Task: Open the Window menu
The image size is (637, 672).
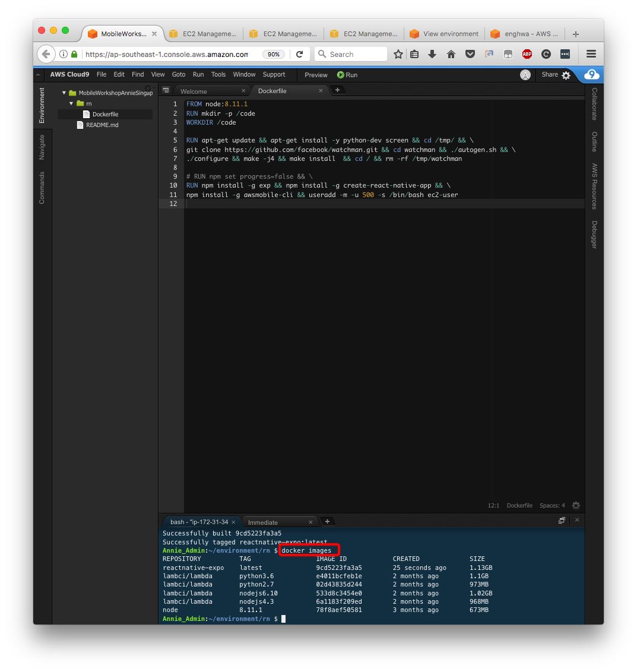Action: [x=244, y=75]
